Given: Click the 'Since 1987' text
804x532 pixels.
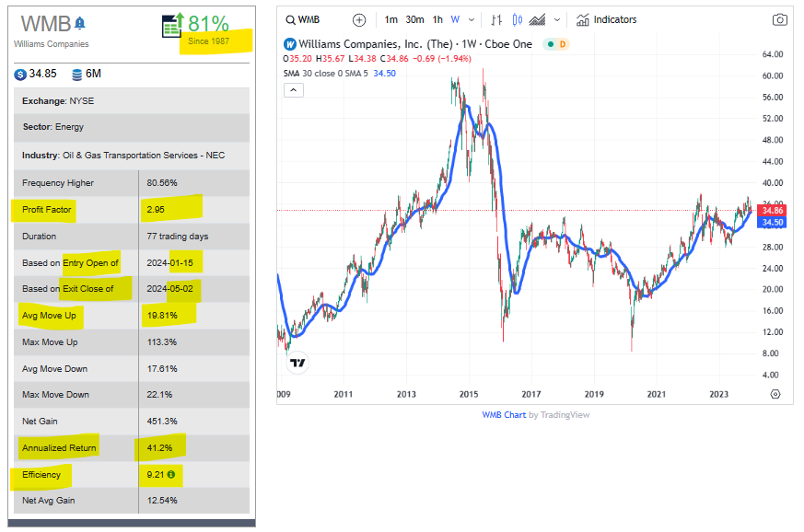Looking at the screenshot, I should pos(209,41).
